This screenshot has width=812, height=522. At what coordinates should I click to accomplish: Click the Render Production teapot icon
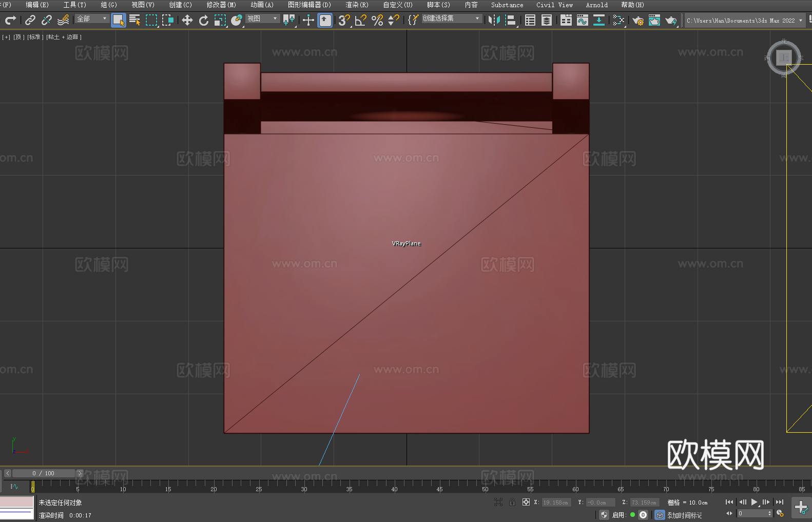pos(671,20)
